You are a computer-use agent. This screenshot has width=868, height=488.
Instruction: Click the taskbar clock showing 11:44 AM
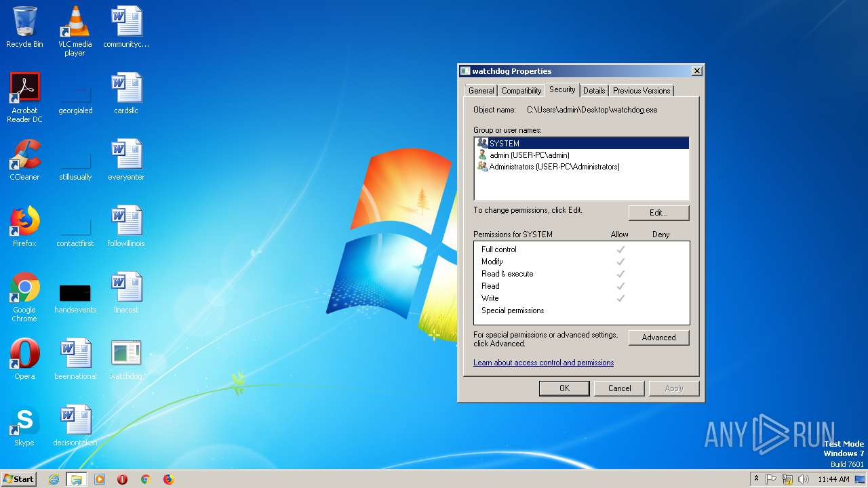point(833,479)
